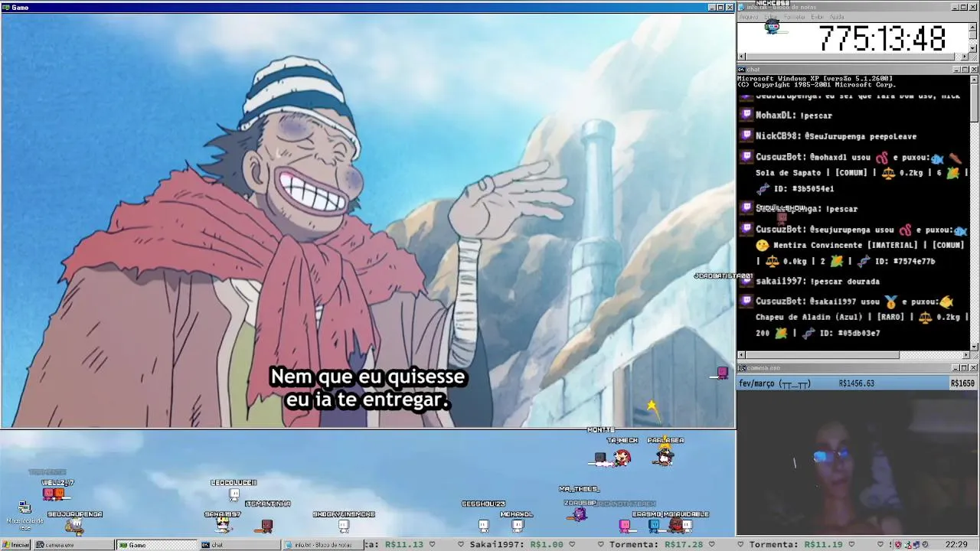Click the MOHAXDL avatar sprite
Screen dimensions: 980x551
coord(518,526)
